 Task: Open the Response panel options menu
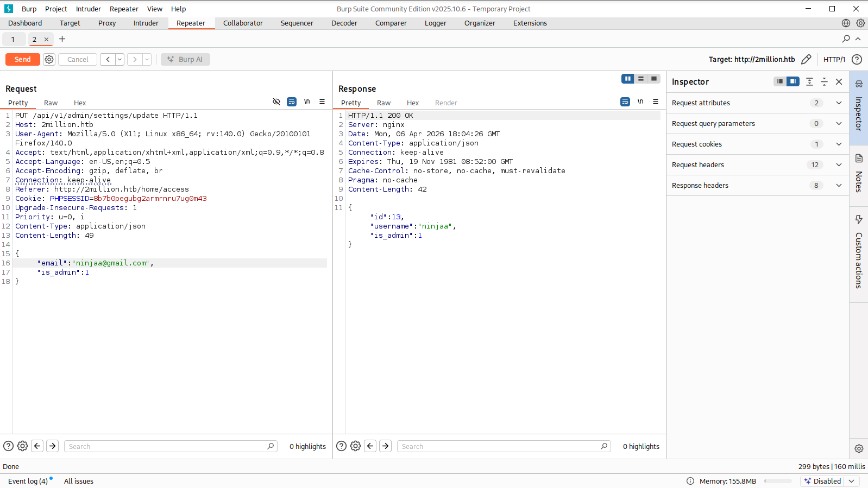[656, 102]
